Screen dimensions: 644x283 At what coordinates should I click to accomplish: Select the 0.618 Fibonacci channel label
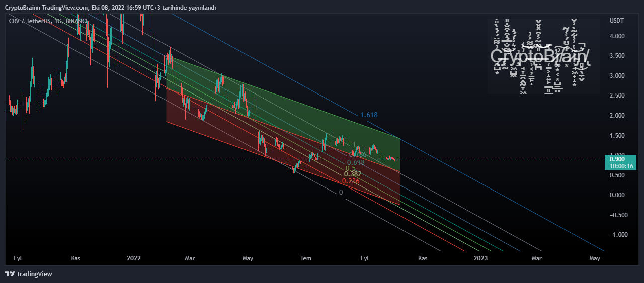[x=356, y=162]
